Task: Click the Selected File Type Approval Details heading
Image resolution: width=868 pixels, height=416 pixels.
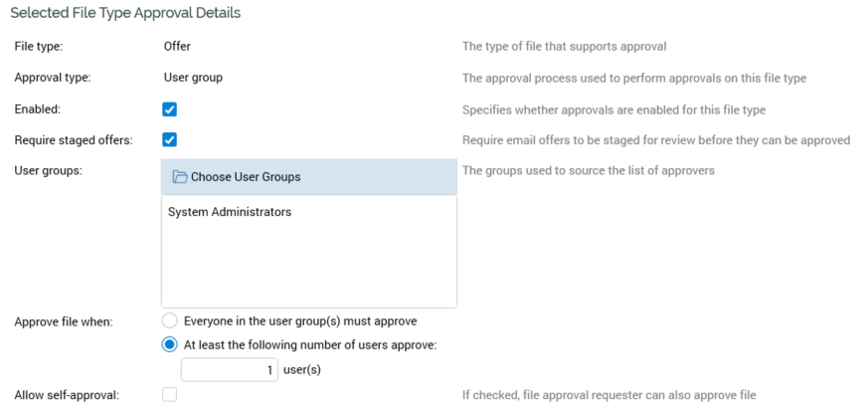Action: coord(125,14)
